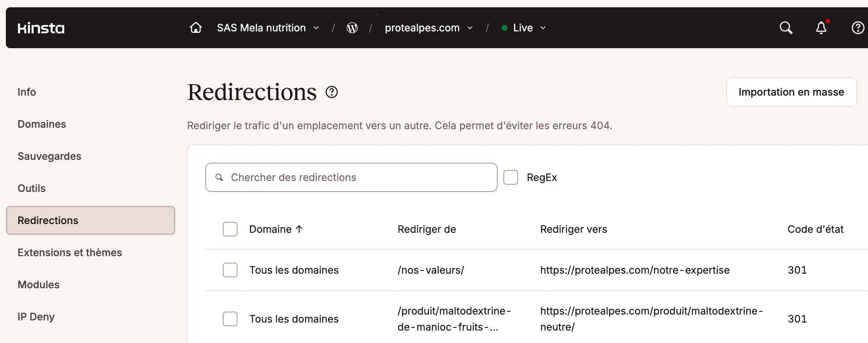This screenshot has height=343, width=868.
Task: Enable the RegEx checkbox
Action: pyautogui.click(x=511, y=177)
